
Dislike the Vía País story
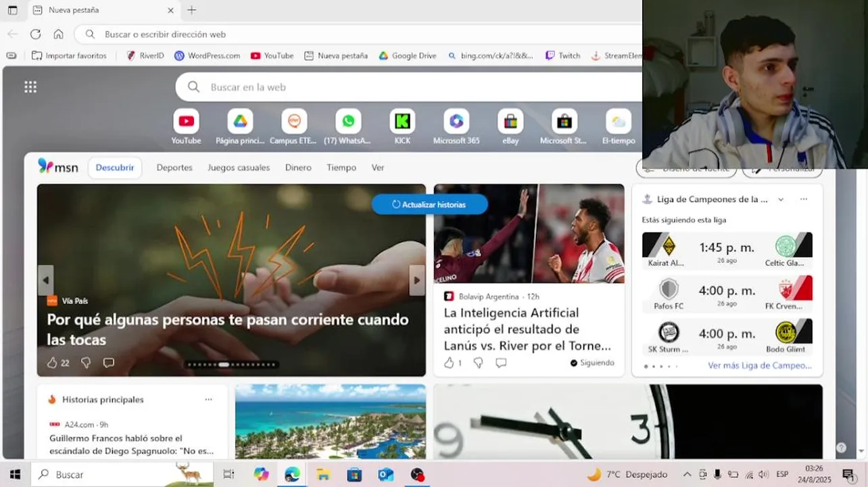(86, 363)
